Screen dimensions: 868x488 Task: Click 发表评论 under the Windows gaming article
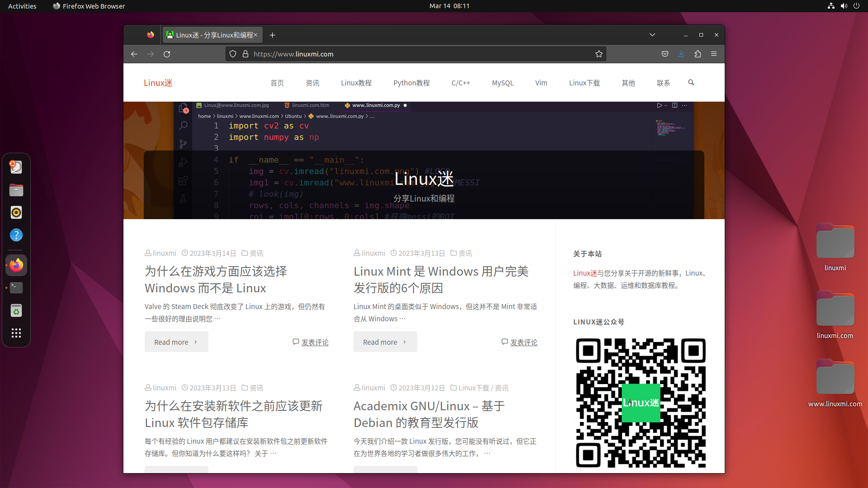tap(315, 342)
